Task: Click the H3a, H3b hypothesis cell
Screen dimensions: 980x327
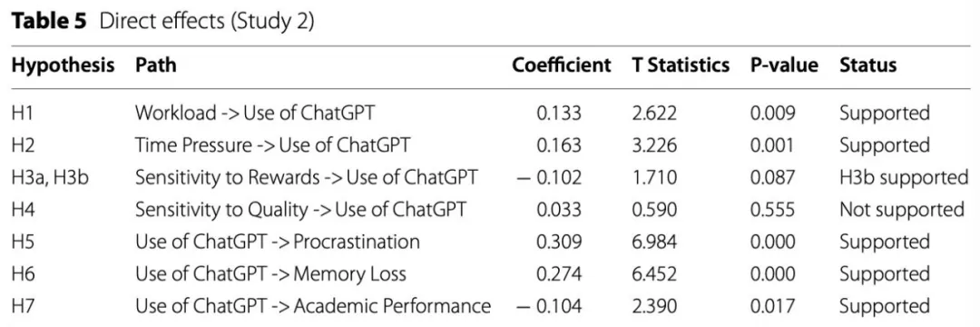Action: (50, 177)
